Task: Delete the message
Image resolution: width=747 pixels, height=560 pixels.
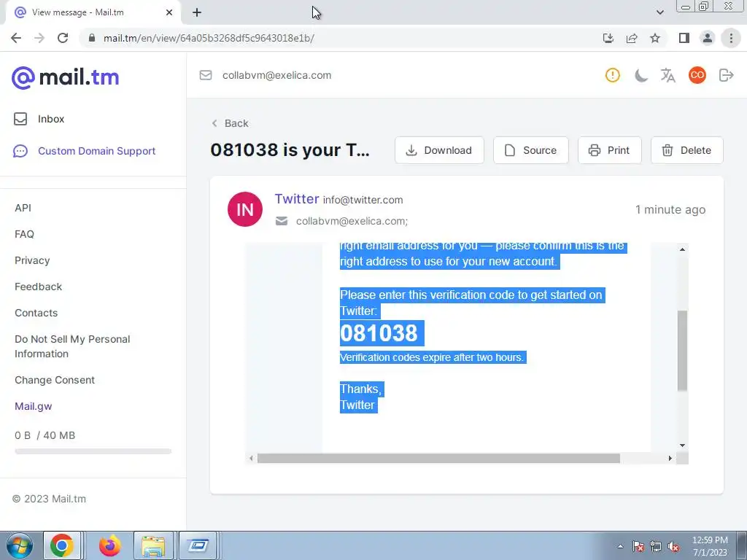Action: tap(686, 150)
